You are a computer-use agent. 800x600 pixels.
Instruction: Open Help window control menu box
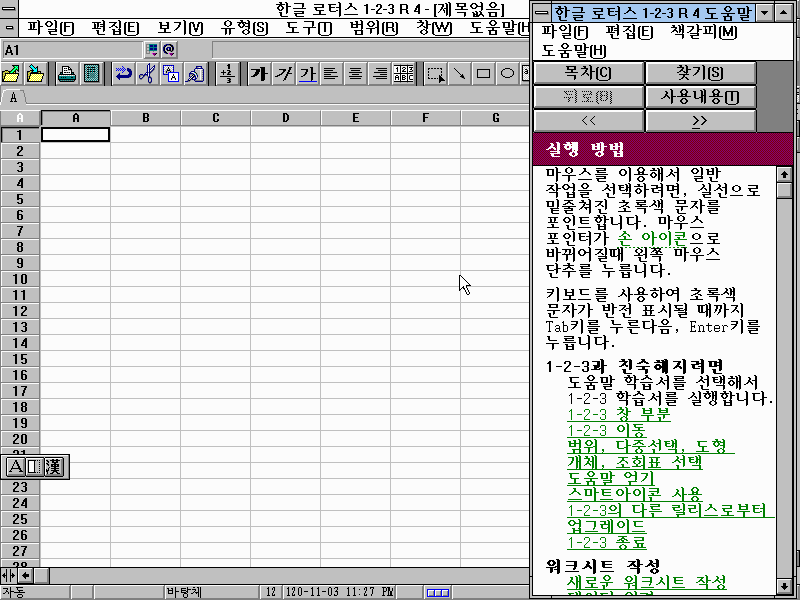(541, 12)
